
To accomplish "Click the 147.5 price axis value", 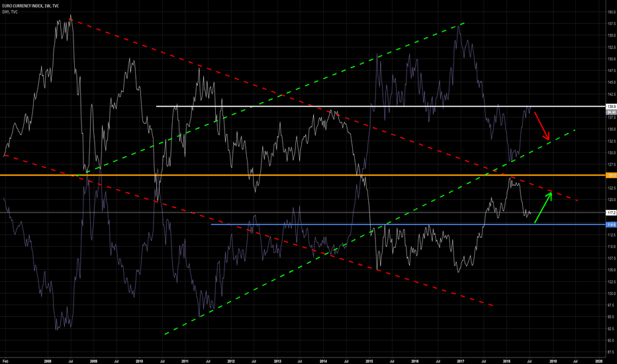I will coord(612,71).
